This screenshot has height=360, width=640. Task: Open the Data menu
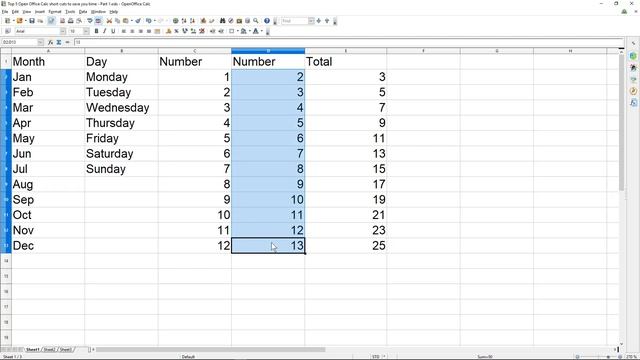(x=83, y=12)
